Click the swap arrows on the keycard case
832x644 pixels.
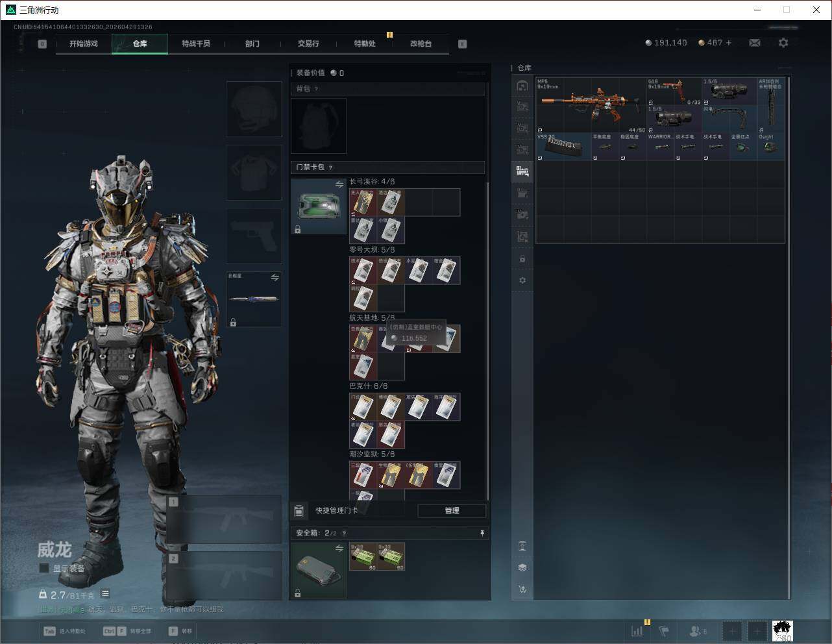[x=339, y=185]
